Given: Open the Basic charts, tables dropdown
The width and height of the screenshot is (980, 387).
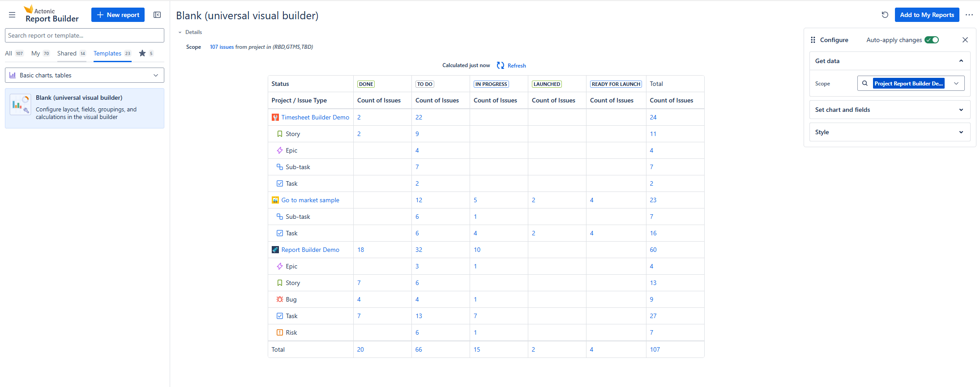Looking at the screenshot, I should 85,75.
